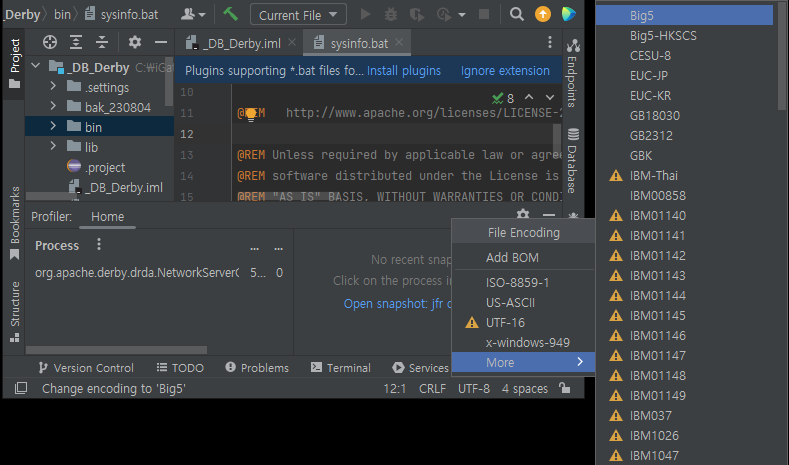Toggle the tool window quick access icon
The image size is (789, 465).
(21, 388)
